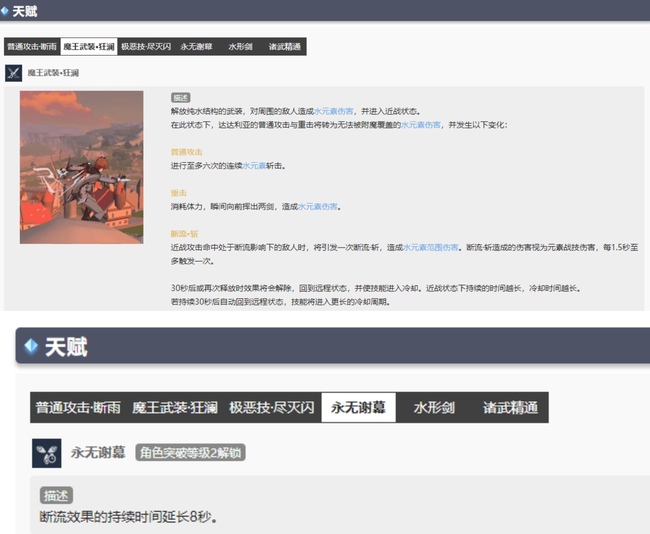Click the 角色突破等级2解锁 badge

(x=190, y=452)
